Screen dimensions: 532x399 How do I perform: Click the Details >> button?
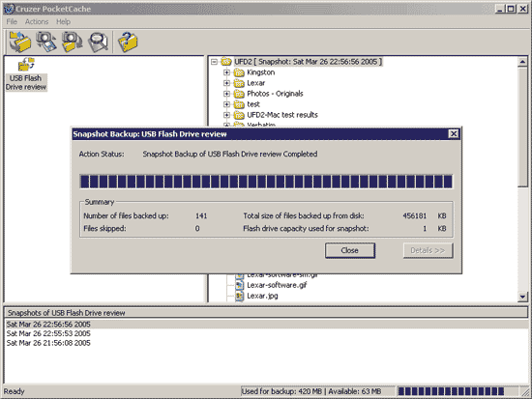tap(428, 250)
